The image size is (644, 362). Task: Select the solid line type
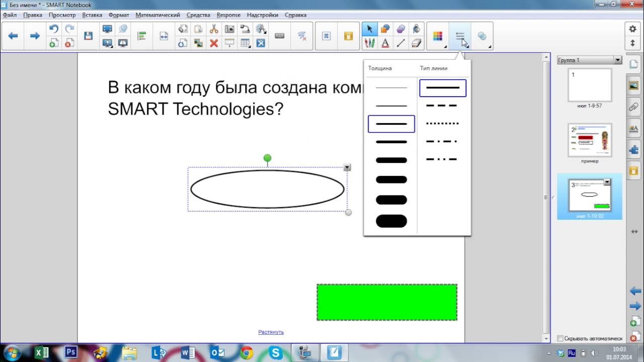click(x=443, y=88)
